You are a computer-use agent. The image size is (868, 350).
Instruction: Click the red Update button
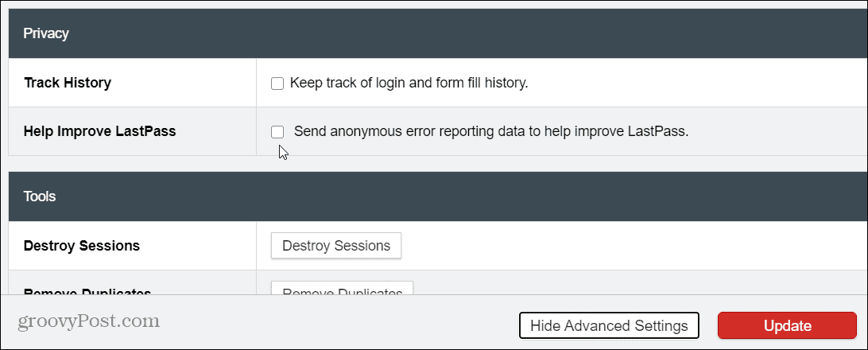pos(787,325)
